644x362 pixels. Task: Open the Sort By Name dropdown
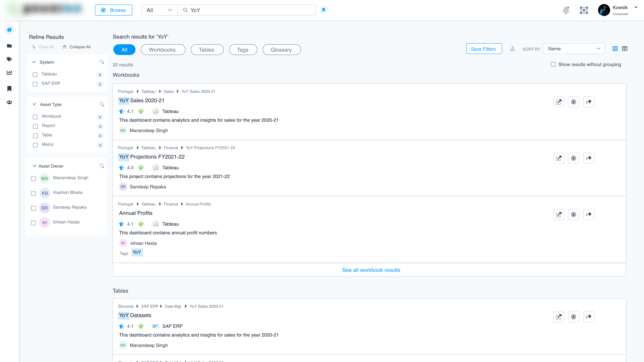(x=574, y=49)
